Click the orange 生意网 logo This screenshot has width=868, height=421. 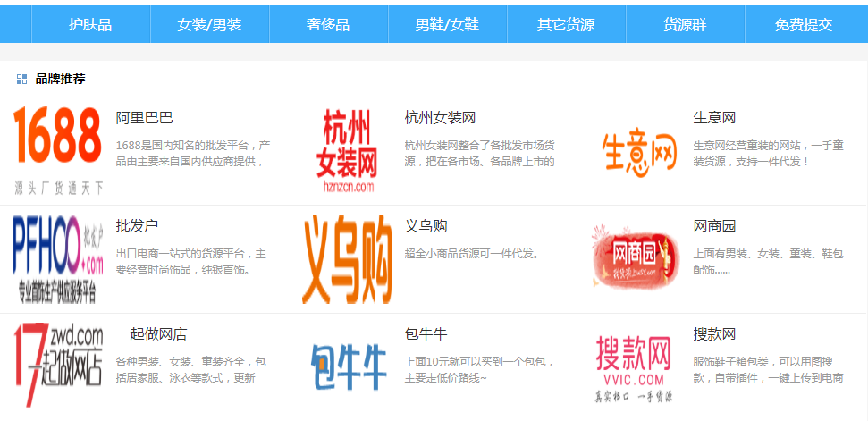pos(639,154)
